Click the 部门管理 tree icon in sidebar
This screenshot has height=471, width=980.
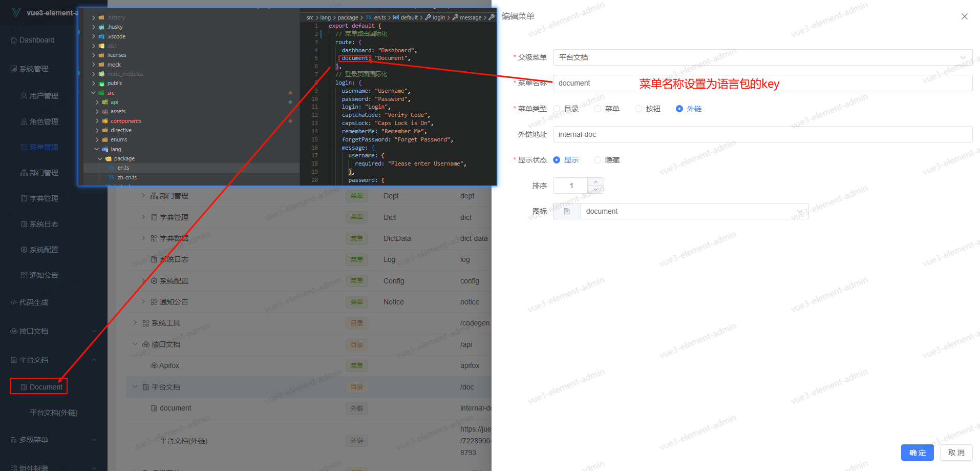24,173
